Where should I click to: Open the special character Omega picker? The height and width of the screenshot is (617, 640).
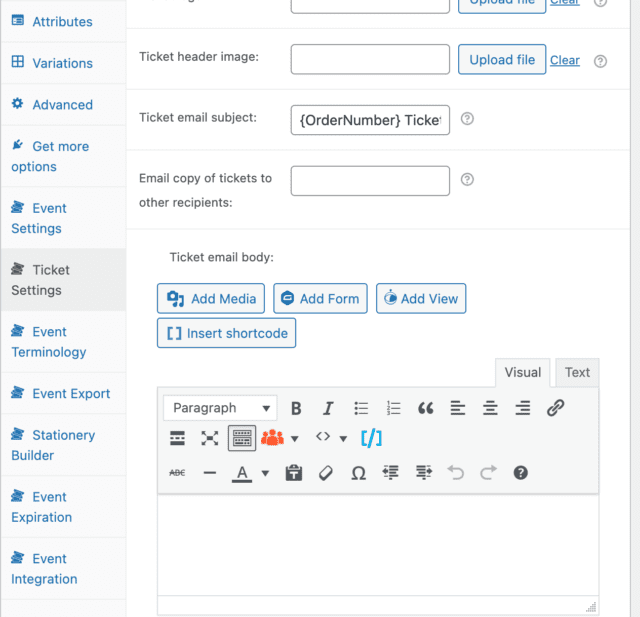[x=358, y=473]
